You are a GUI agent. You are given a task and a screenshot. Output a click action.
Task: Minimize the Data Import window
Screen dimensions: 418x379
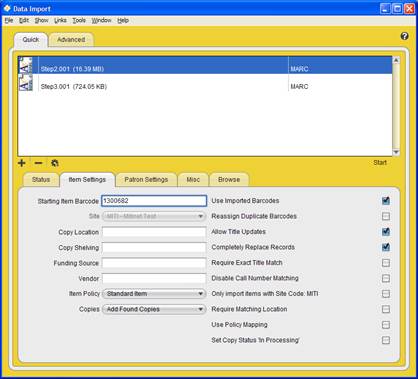point(385,8)
